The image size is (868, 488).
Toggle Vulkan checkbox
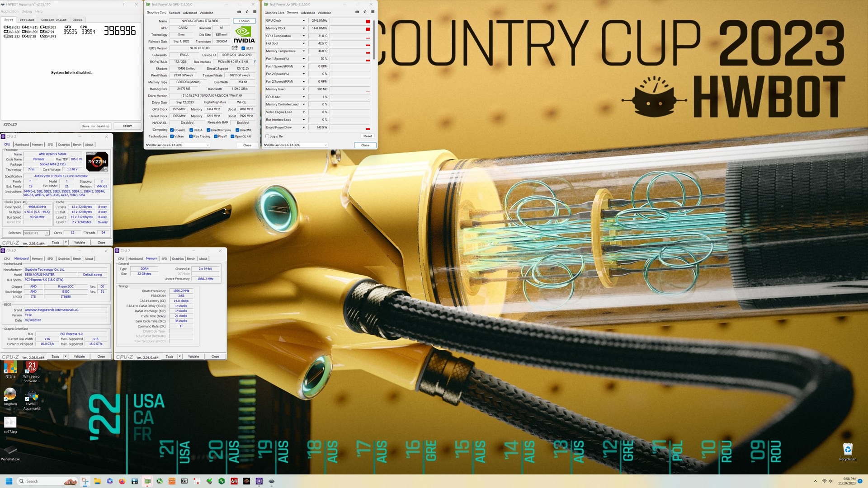tap(172, 136)
